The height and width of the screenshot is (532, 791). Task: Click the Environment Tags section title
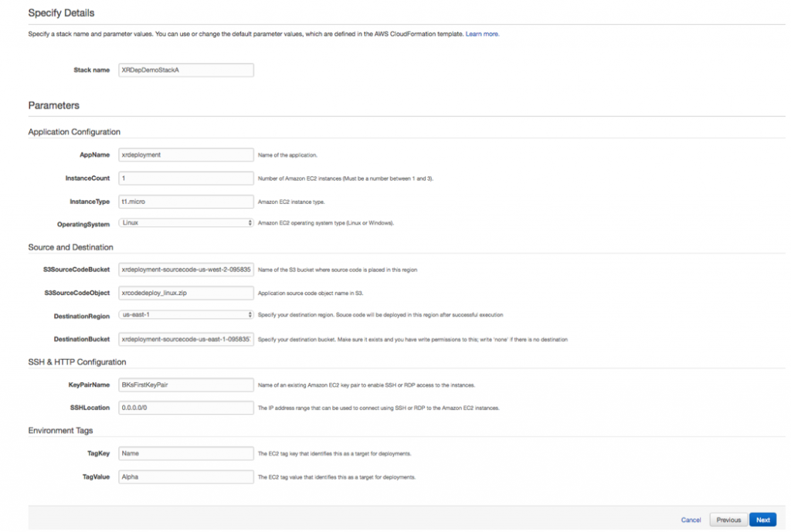60,430
